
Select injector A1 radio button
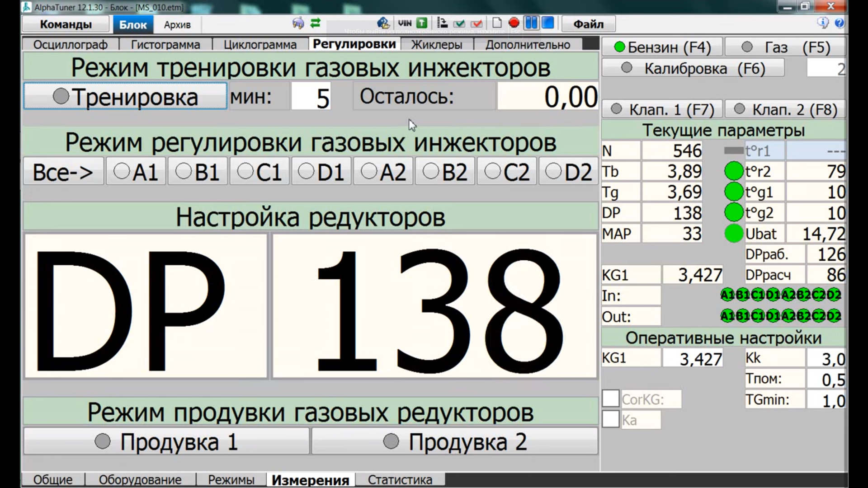pos(136,172)
